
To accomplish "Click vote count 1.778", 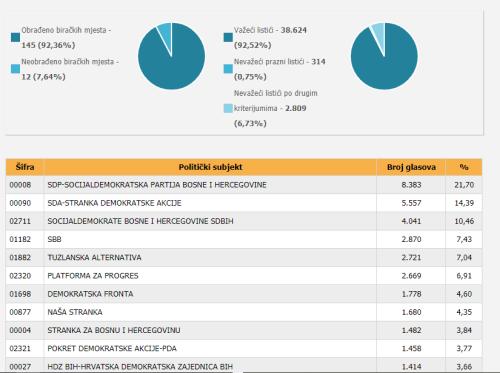I will point(411,294).
